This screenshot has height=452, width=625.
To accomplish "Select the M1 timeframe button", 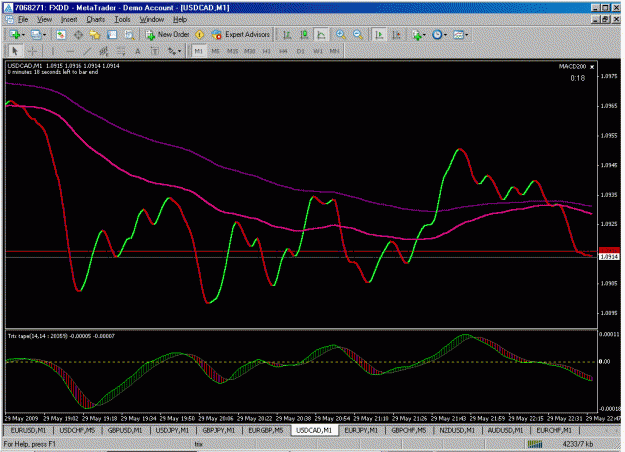I will [199, 51].
